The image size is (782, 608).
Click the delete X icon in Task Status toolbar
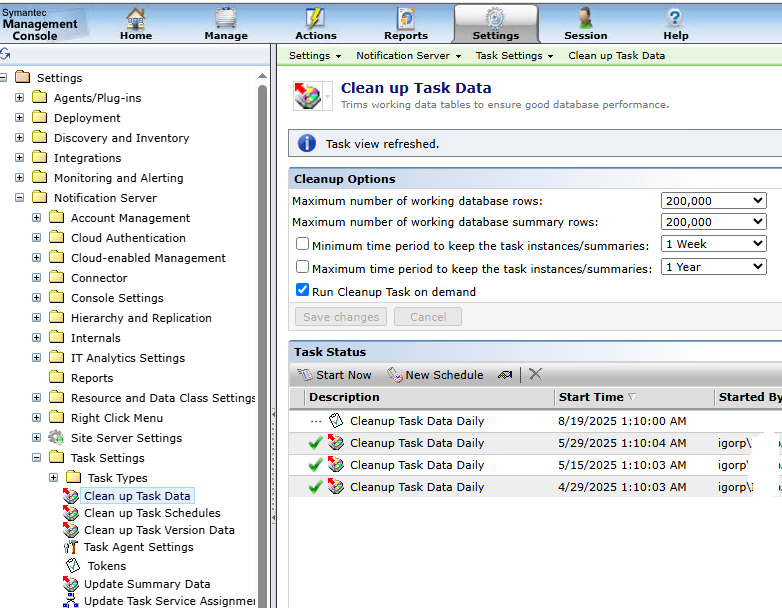point(535,374)
